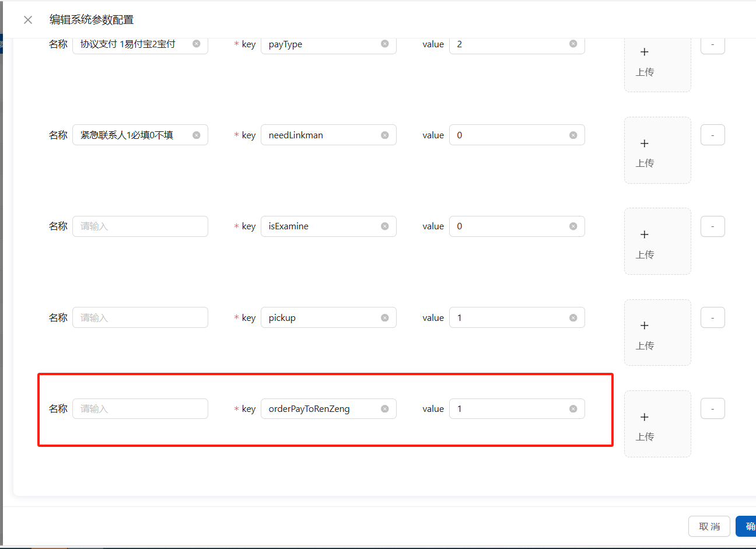Upload an image for needLinkman row
This screenshot has height=549, width=756.
(657, 150)
